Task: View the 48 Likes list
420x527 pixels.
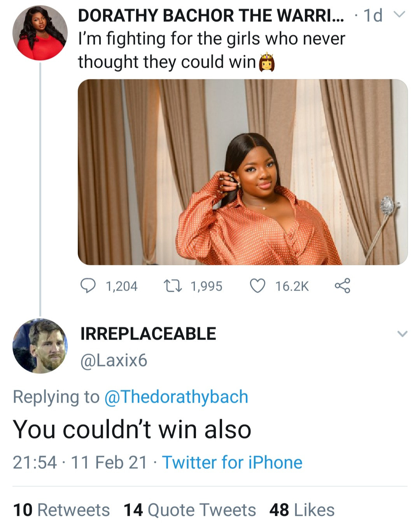Action: pos(302,510)
